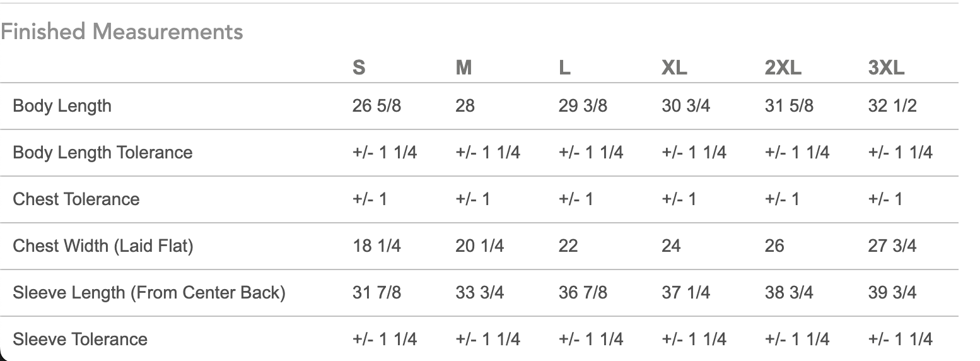Click the 26 5/8 body length value
This screenshot has width=980, height=361.
[376, 105]
